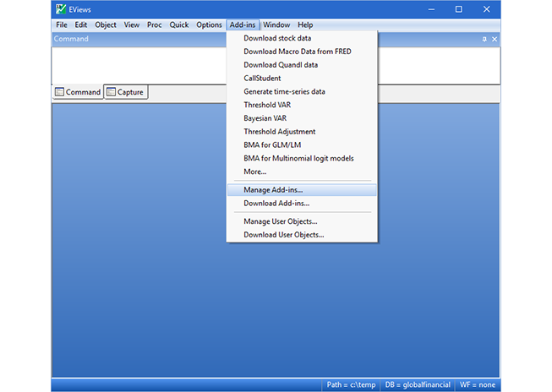
Task: Select Threshold VAR add-in
Action: point(302,105)
